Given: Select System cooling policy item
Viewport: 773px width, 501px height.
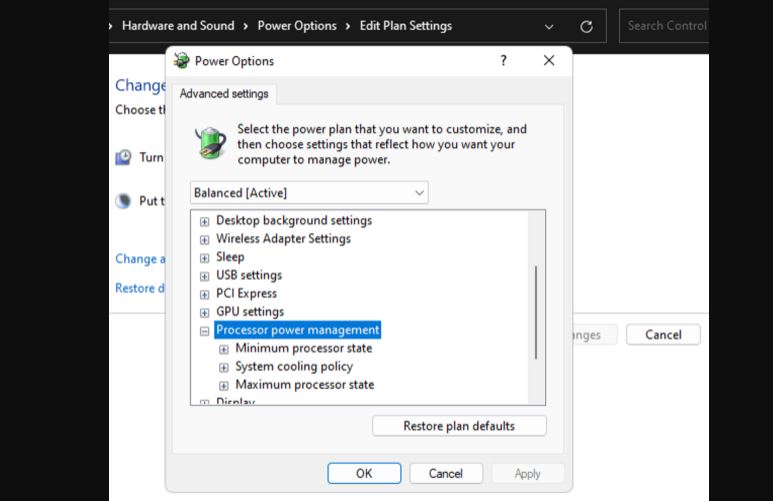Looking at the screenshot, I should [294, 366].
